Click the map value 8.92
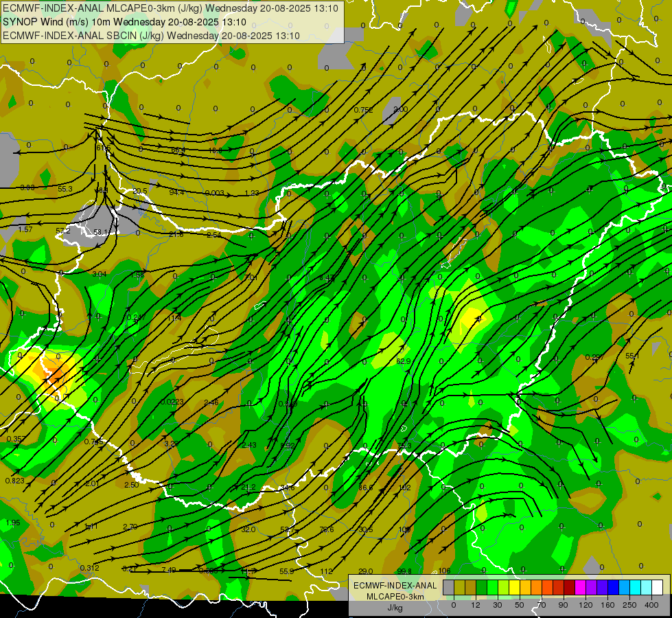Image resolution: width=672 pixels, height=618 pixels. pos(288,446)
